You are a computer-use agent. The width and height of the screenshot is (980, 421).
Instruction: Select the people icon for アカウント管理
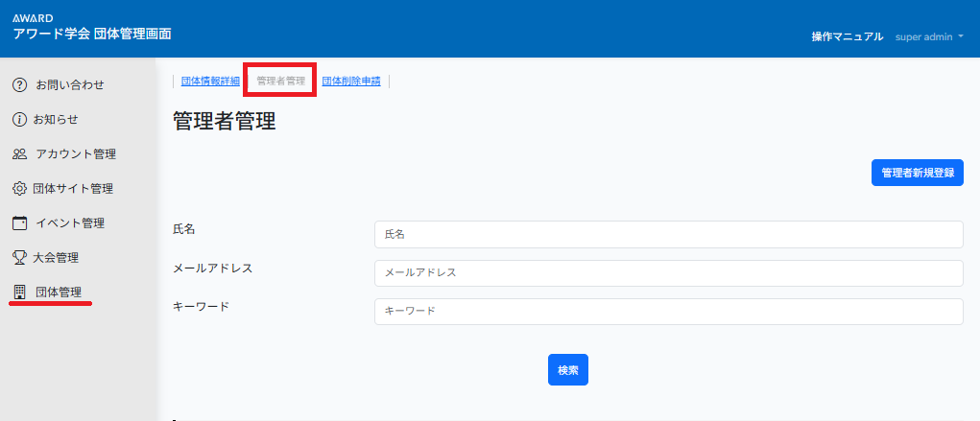pyautogui.click(x=19, y=154)
